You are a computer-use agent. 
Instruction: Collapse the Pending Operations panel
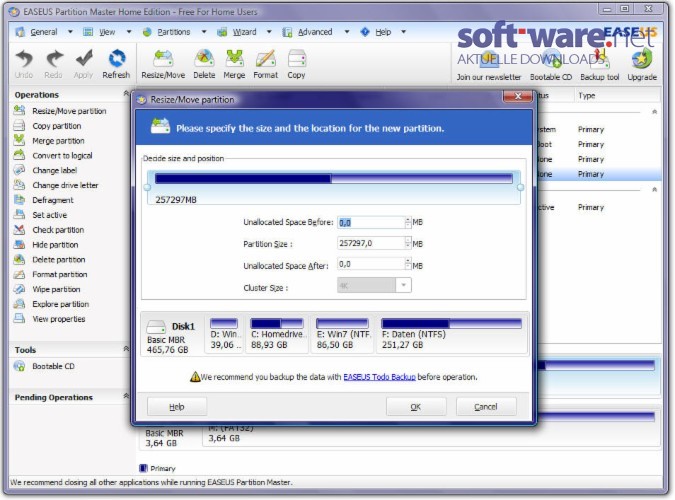(x=126, y=396)
